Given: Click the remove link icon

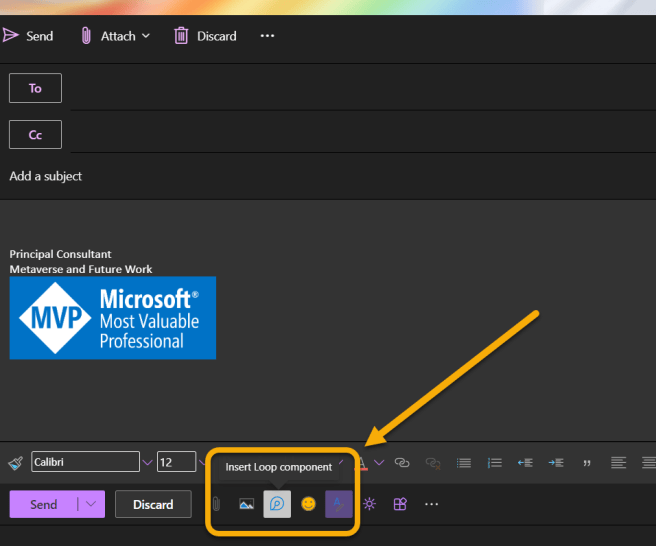Looking at the screenshot, I should pos(433,463).
